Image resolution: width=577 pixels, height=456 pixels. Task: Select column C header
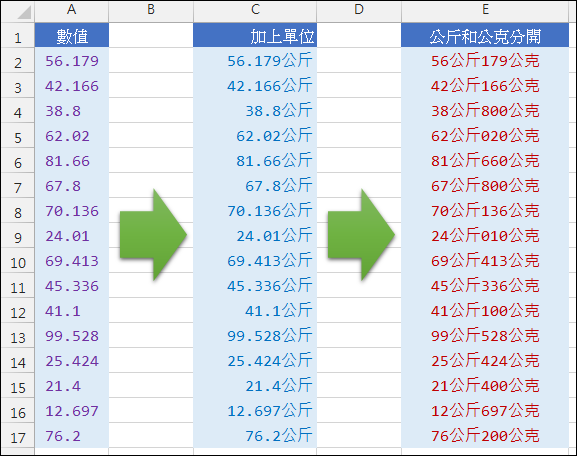click(x=255, y=11)
